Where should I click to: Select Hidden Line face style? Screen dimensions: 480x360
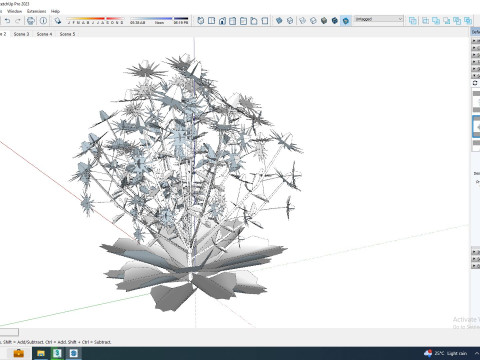313,21
